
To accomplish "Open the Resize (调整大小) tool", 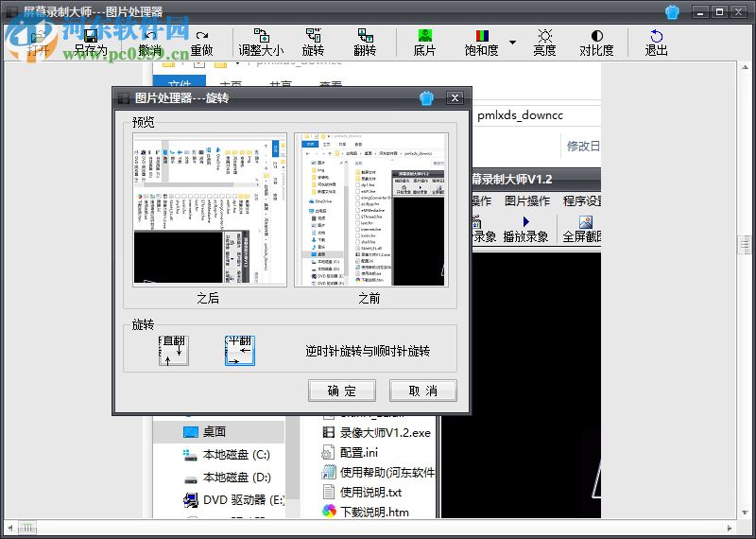I will pyautogui.click(x=262, y=43).
